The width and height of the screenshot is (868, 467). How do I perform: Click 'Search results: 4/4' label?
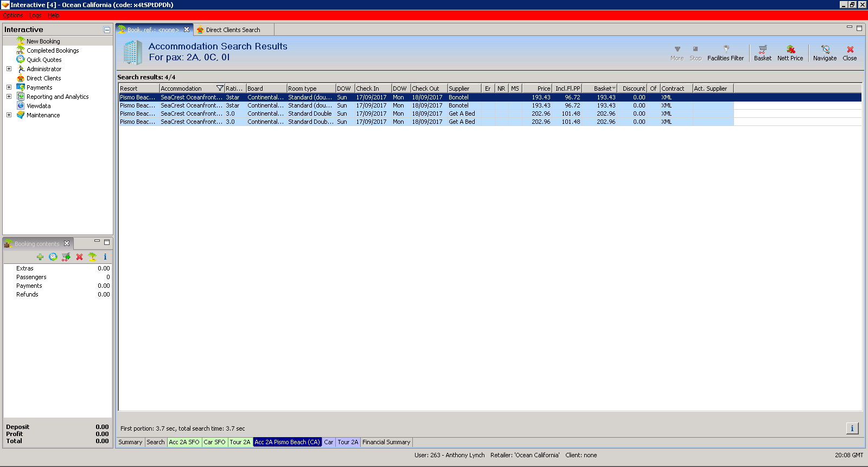click(146, 77)
